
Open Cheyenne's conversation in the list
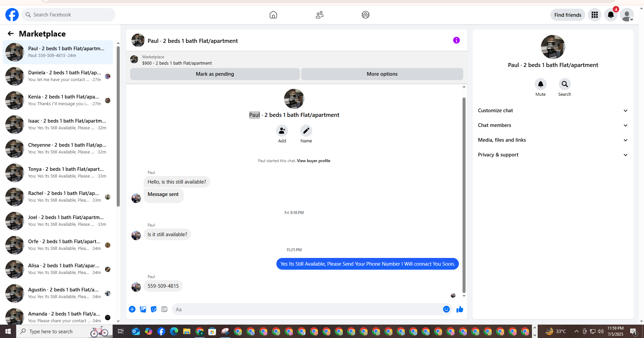tap(58, 149)
